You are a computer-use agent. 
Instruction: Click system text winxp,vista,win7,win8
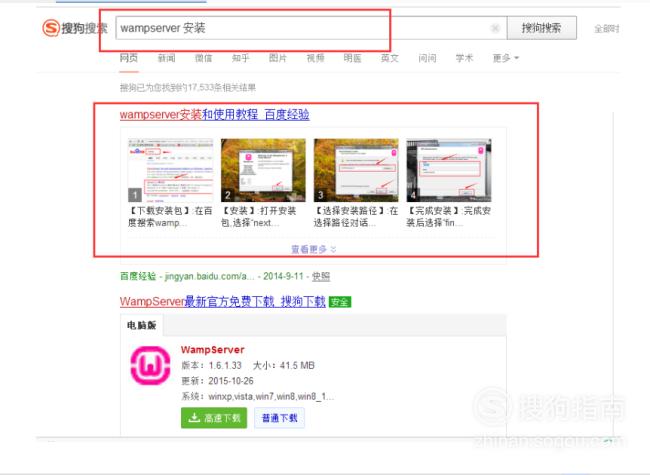(257, 397)
